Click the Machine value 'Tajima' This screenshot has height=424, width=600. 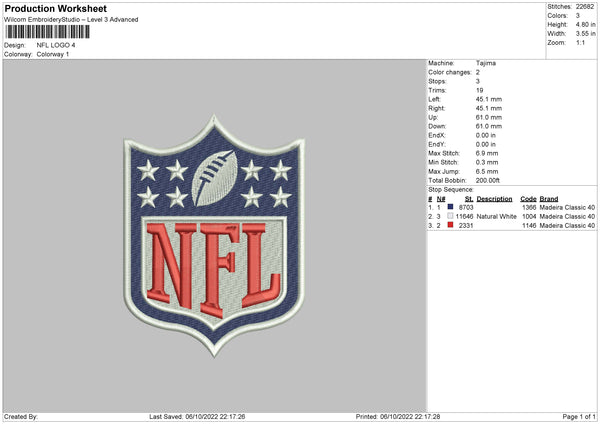486,63
